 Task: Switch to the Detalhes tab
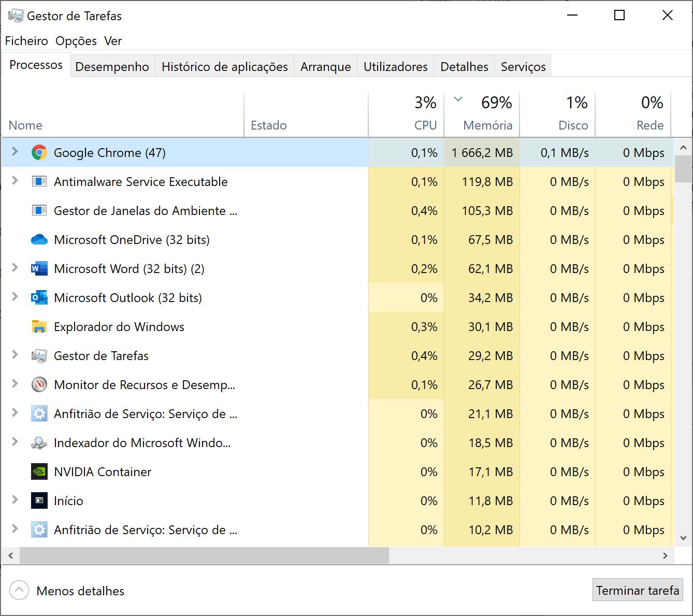coord(465,67)
